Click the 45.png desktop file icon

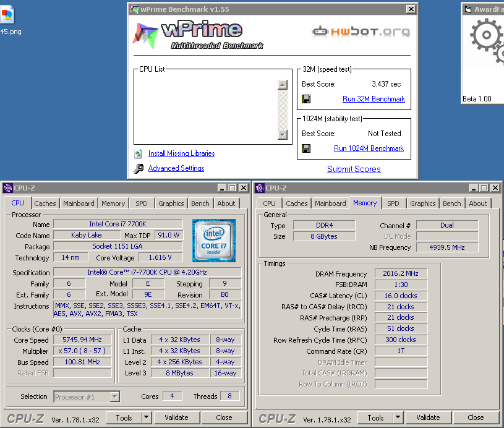click(7, 14)
